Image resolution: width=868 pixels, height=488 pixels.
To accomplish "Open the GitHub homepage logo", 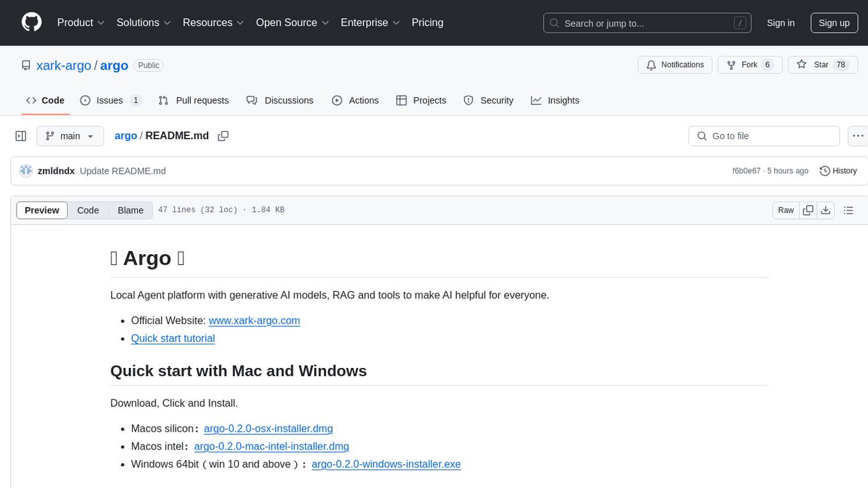I will [x=32, y=22].
